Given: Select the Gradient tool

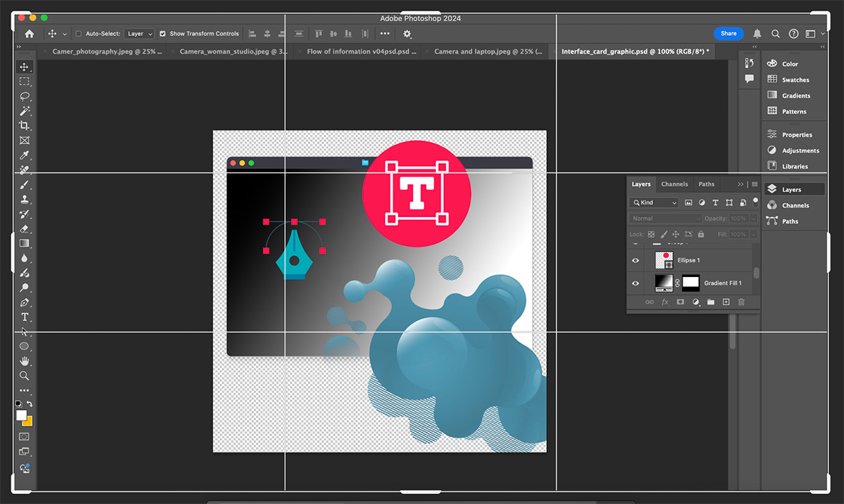Looking at the screenshot, I should coord(24,243).
